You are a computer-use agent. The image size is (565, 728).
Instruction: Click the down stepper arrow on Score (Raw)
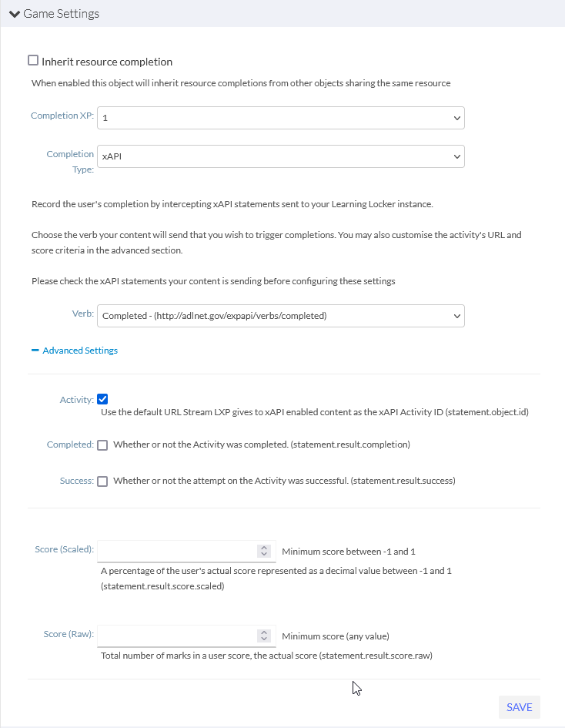(263, 639)
